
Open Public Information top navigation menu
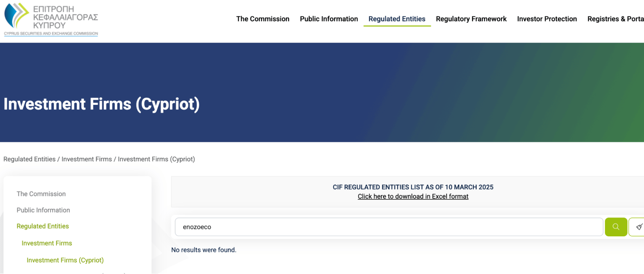[x=329, y=19]
